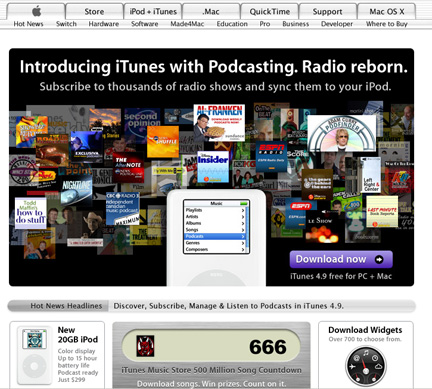The image size is (432, 389).
Task: Click the Podcasts row on iPod screen
Action: [x=216, y=236]
